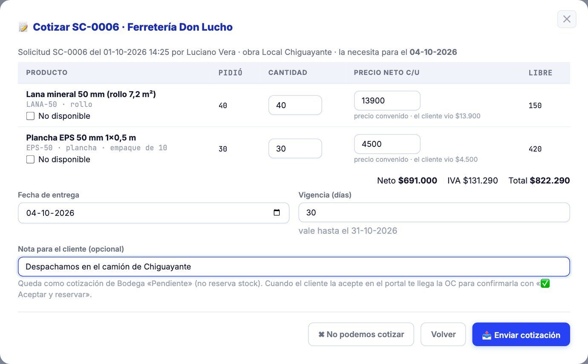Edit the quantity field for Plancha EPS
This screenshot has height=364, width=588.
coord(295,149)
